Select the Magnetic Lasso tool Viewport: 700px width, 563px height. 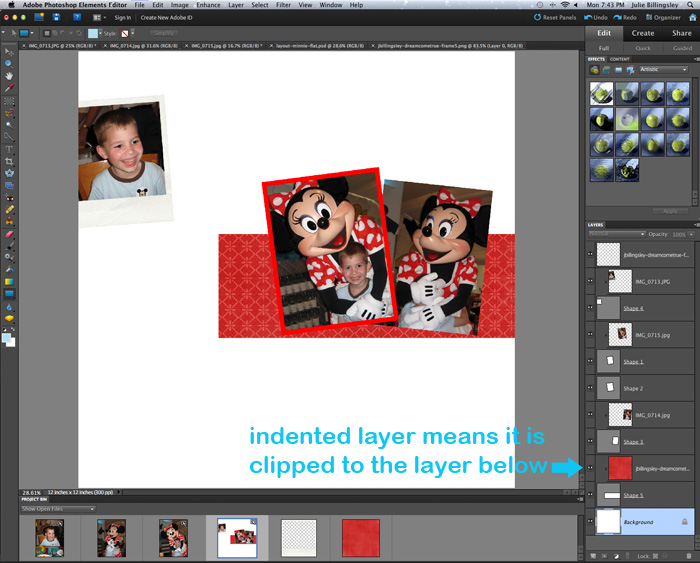pyautogui.click(x=9, y=113)
